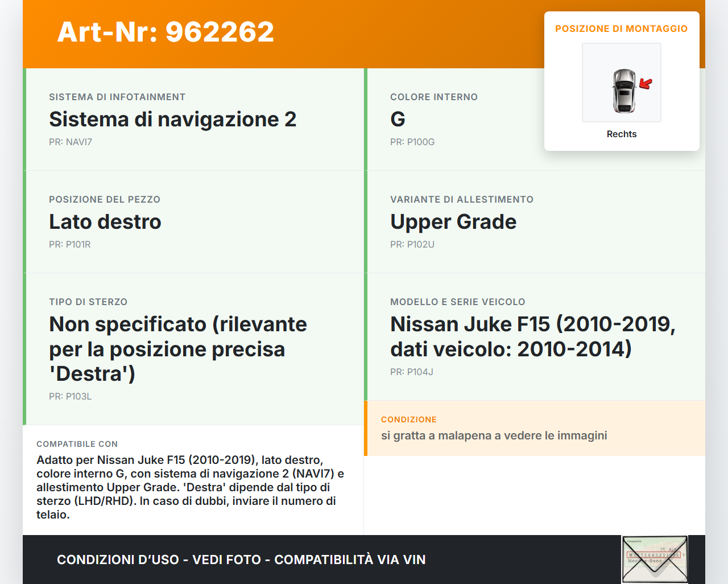Click the 'COLORE INTERNO' label
Viewport: 728px width, 584px height.
pyautogui.click(x=434, y=97)
